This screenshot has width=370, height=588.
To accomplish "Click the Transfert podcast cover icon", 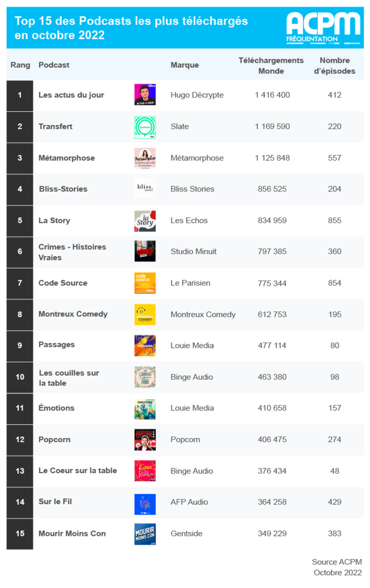I will tap(145, 127).
